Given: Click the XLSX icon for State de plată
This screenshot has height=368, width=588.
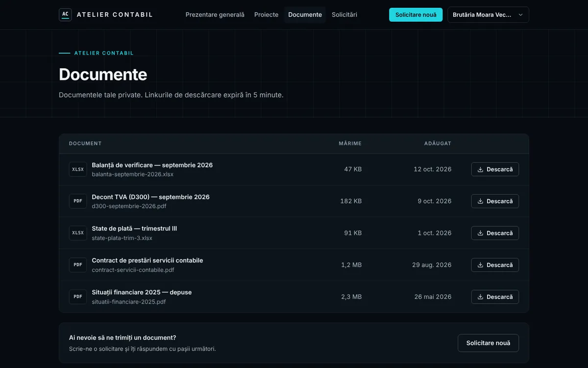Looking at the screenshot, I should (x=78, y=233).
